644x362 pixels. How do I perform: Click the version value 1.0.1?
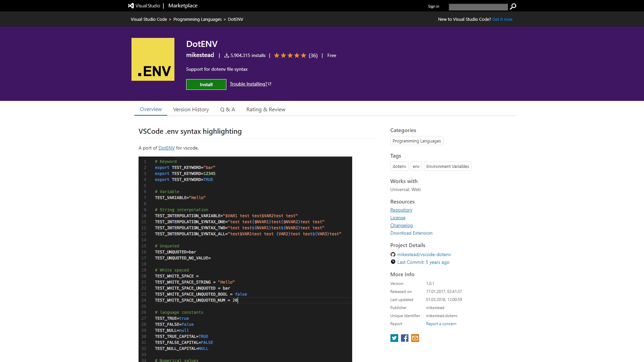tap(430, 284)
